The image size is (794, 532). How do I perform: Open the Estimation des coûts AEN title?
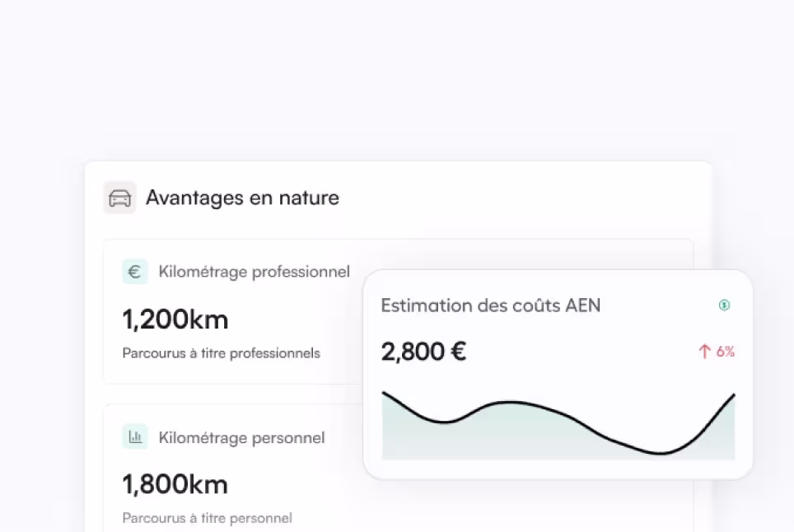(491, 306)
